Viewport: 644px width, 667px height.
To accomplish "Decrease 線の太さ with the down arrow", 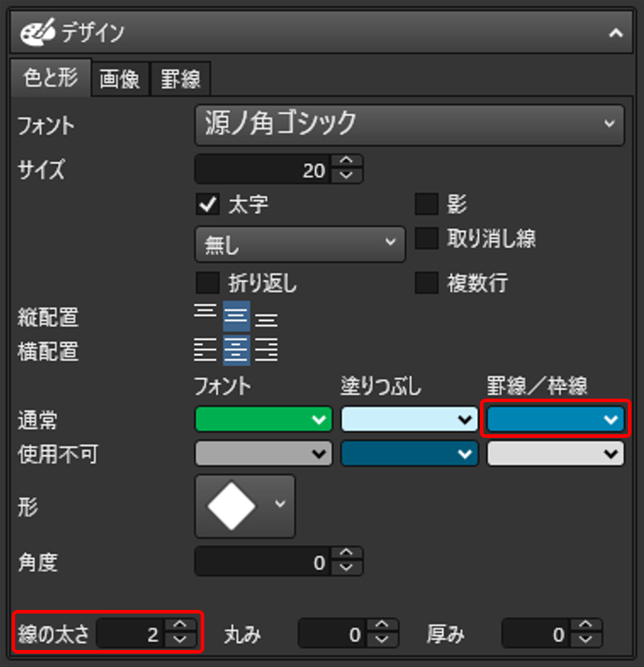I will [x=180, y=640].
